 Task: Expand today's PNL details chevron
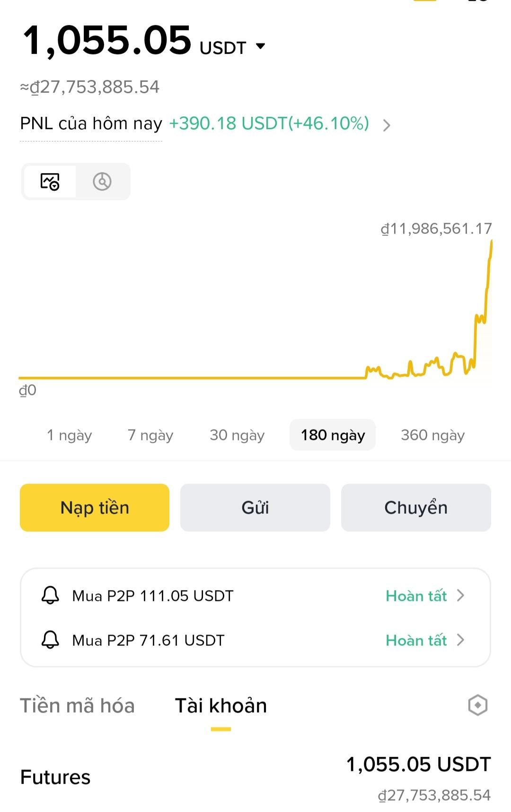point(387,125)
